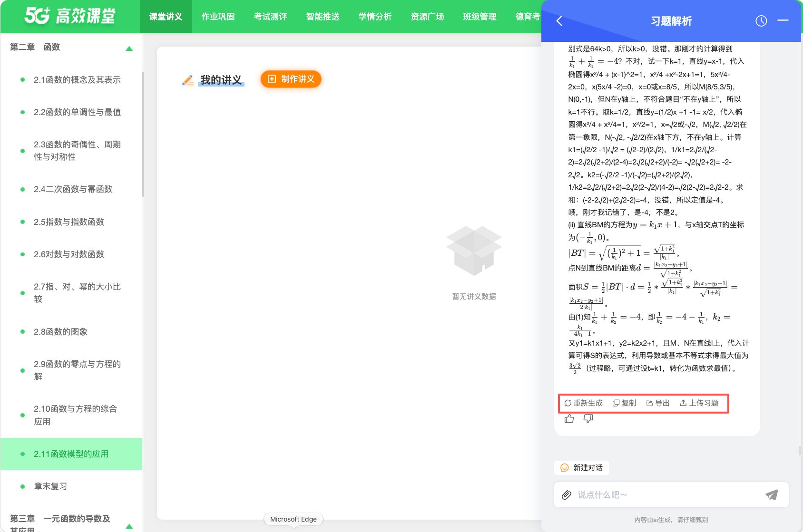Click 上传习题 button
This screenshot has height=532, width=803.
699,403
